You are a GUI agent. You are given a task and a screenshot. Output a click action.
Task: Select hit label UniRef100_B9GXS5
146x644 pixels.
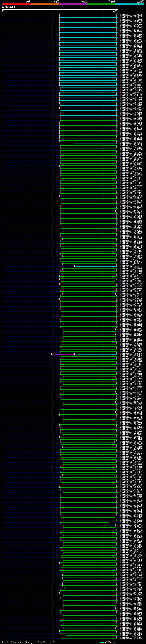coord(131,93)
